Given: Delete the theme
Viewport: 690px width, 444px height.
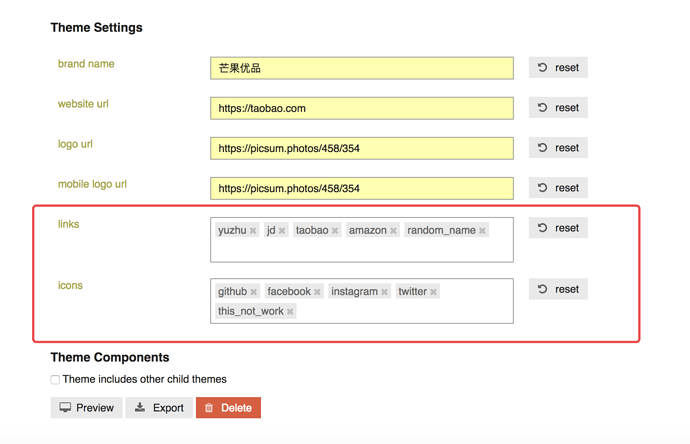Looking at the screenshot, I should point(228,407).
